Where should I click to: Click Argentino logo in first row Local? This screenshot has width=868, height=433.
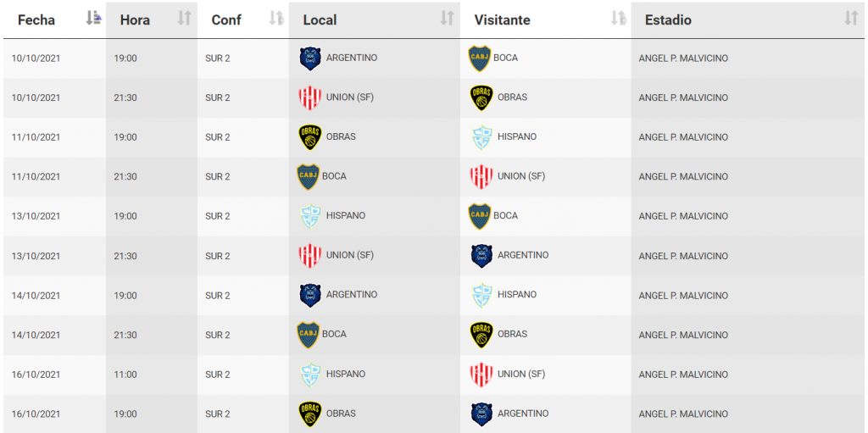[310, 58]
